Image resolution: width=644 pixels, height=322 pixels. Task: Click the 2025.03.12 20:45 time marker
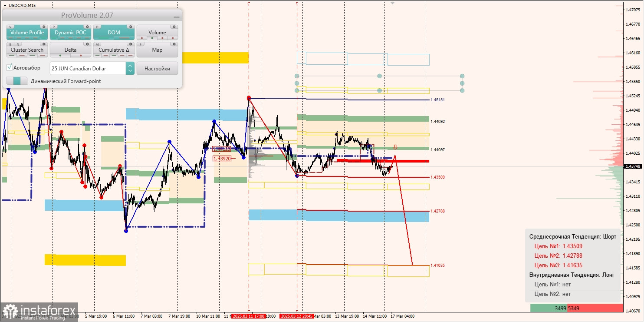coord(297,316)
